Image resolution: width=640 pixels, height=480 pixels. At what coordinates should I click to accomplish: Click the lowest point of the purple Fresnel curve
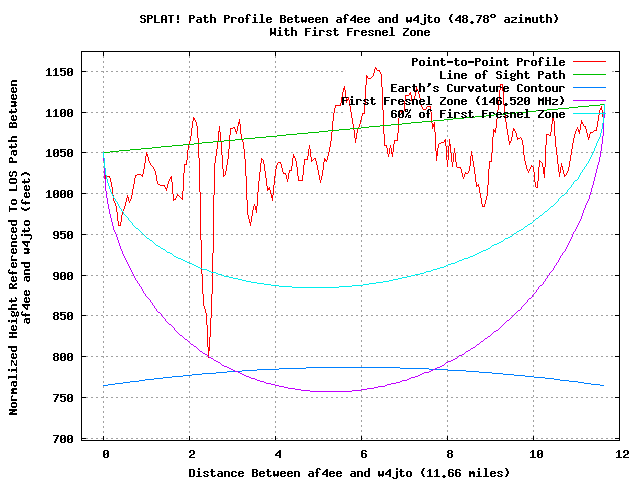click(331, 391)
